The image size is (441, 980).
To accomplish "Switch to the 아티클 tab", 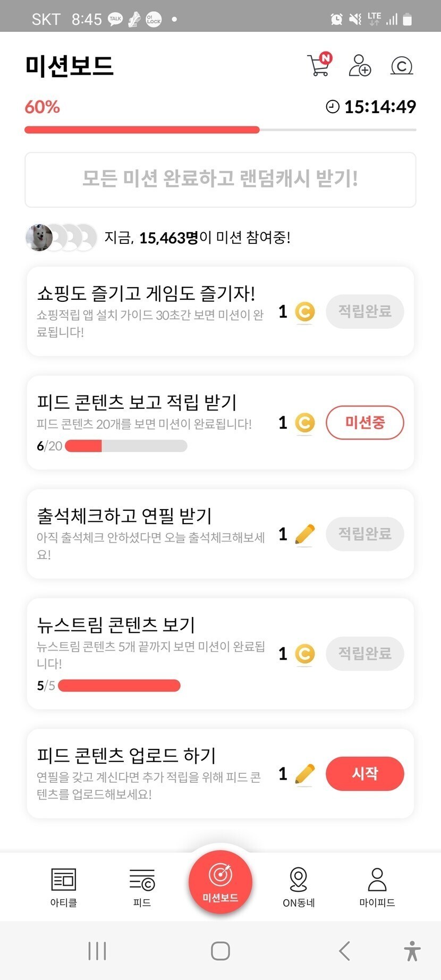I will [64, 887].
